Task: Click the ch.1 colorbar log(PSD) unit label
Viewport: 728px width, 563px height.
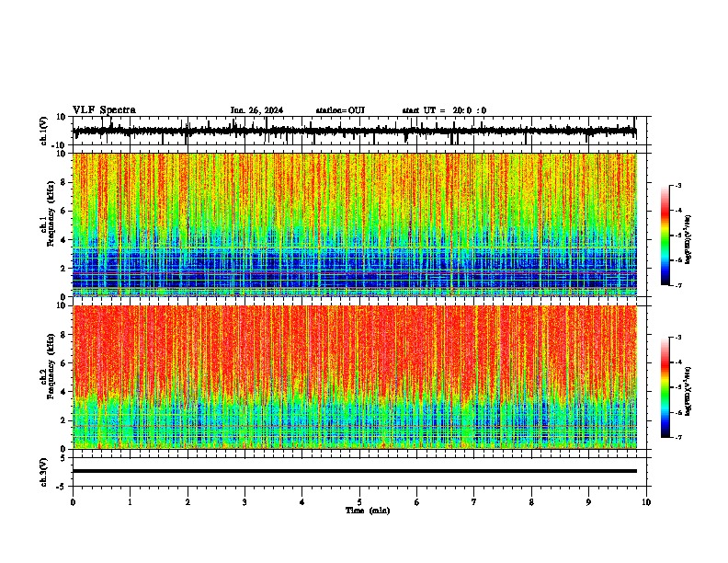Action: click(x=688, y=239)
